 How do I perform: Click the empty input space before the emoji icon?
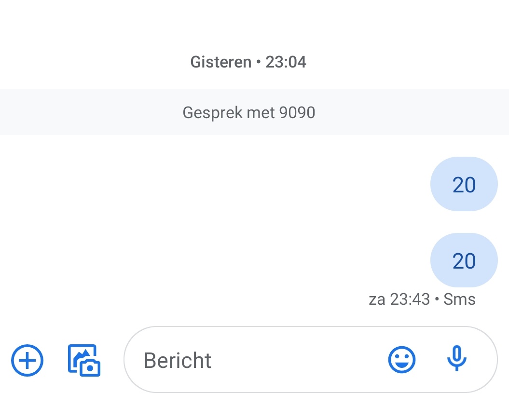click(299, 360)
